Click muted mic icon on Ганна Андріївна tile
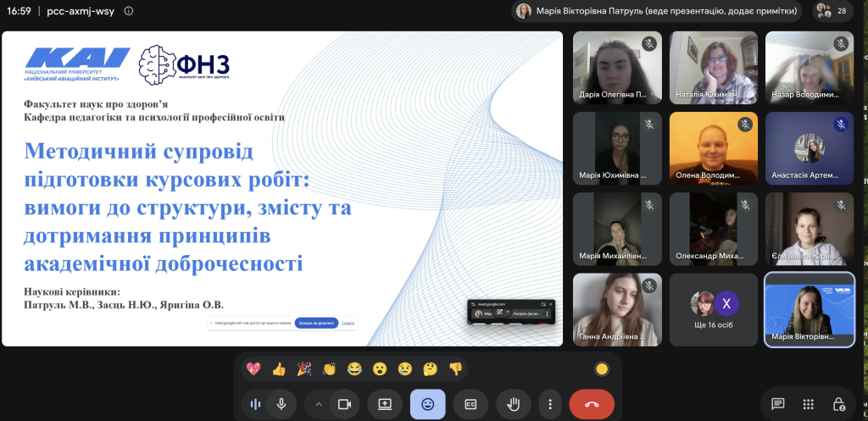 pos(648,286)
